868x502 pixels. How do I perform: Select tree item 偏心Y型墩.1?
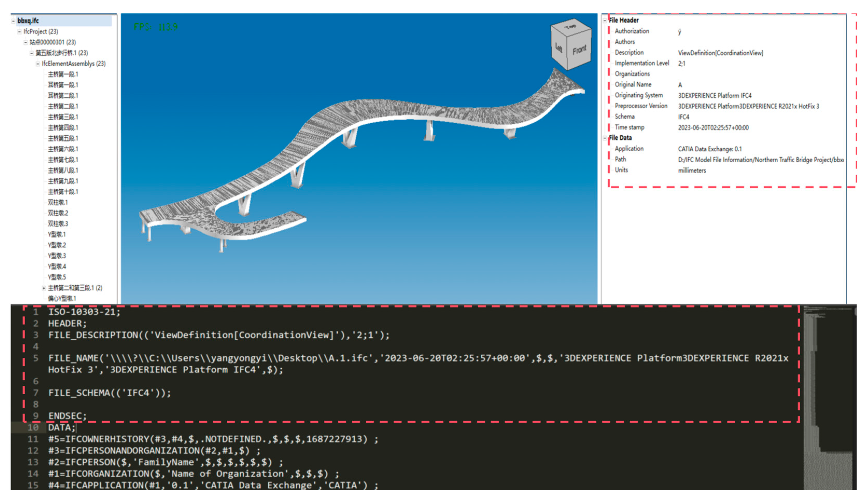tap(62, 299)
